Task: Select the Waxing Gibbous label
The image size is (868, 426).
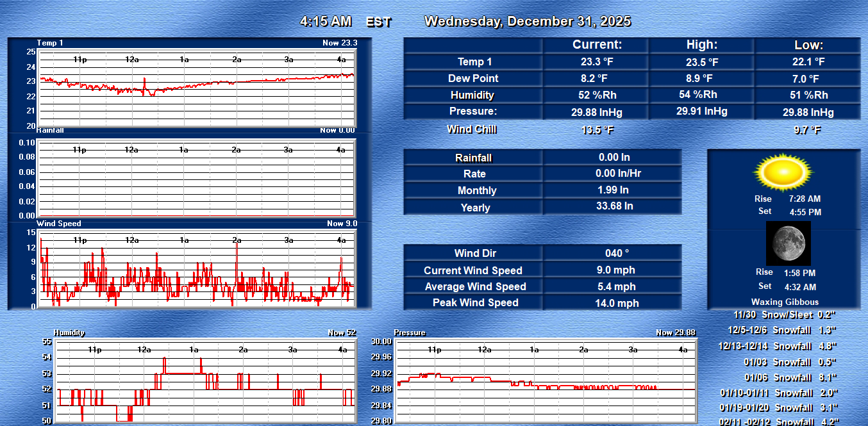Action: tap(785, 302)
